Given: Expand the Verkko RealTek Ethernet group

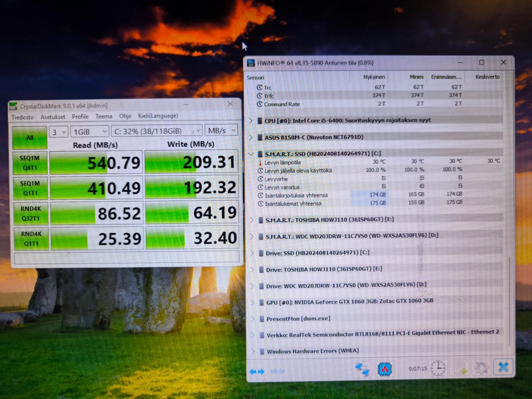Looking at the screenshot, I should tap(253, 335).
